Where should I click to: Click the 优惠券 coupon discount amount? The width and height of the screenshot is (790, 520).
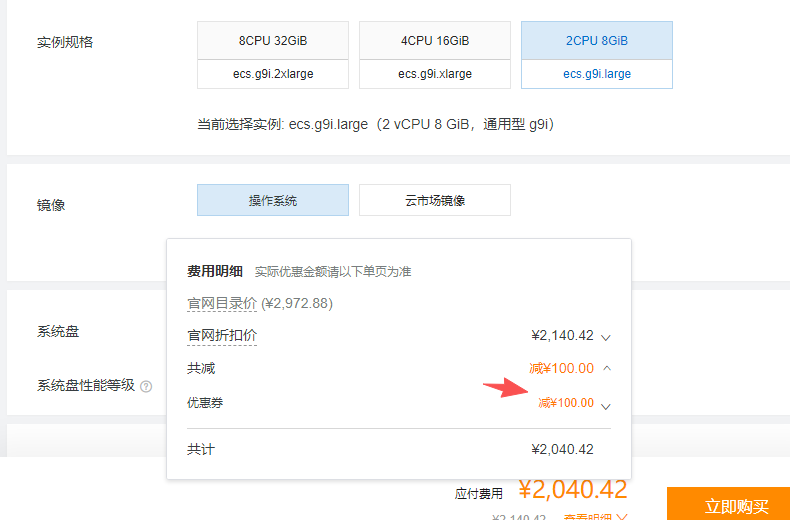click(x=566, y=403)
